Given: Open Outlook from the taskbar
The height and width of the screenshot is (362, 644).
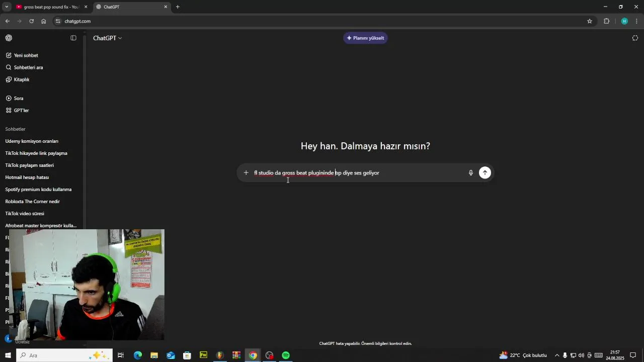Looking at the screenshot, I should point(171,355).
